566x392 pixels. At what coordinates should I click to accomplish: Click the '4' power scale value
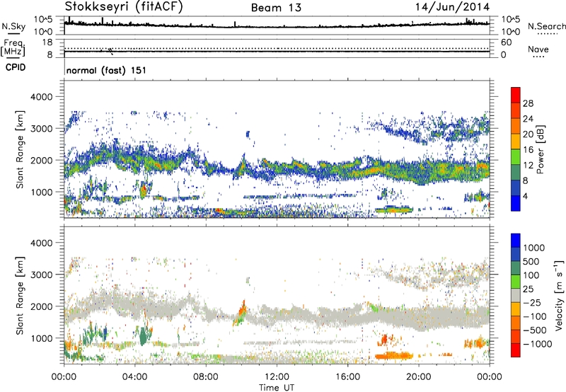[x=526, y=196]
